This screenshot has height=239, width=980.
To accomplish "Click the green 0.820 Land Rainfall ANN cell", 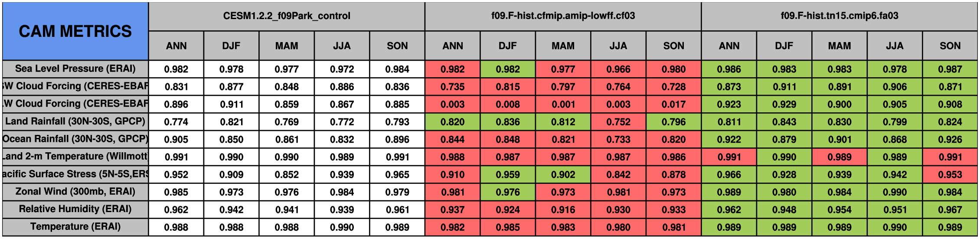I will point(452,121).
